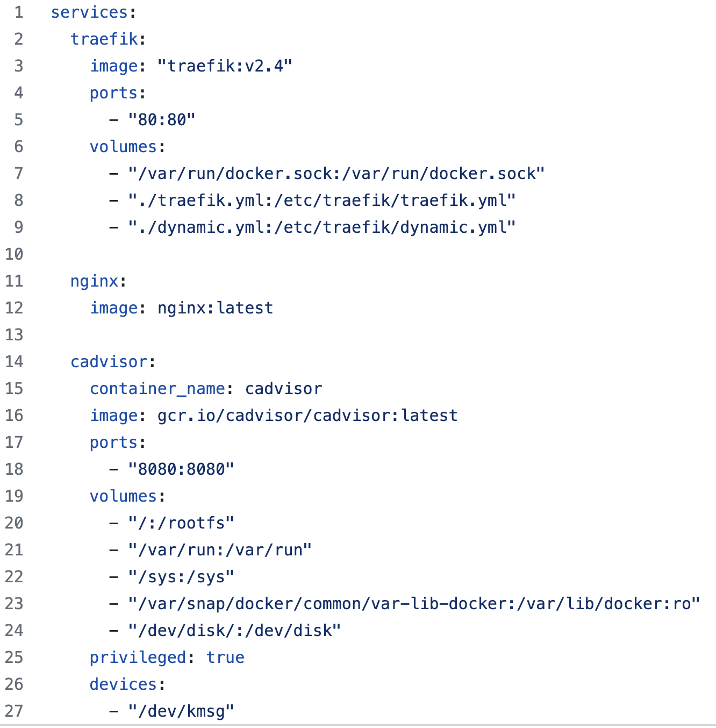Click the "true" value after privileged
Viewport: 716px width, 728px height.
(x=225, y=658)
